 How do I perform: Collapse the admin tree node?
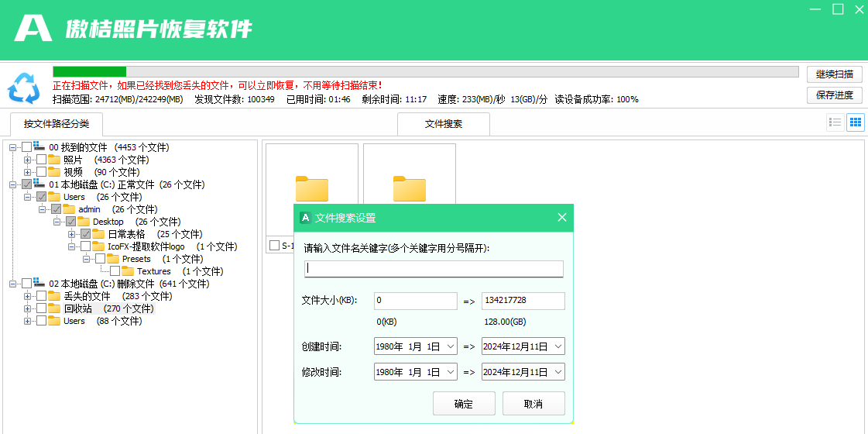[42, 209]
